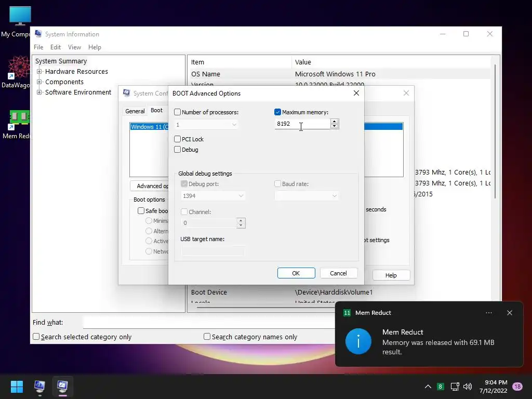The height and width of the screenshot is (399, 532).
Task: Open the Windows Start button
Action: (x=17, y=387)
